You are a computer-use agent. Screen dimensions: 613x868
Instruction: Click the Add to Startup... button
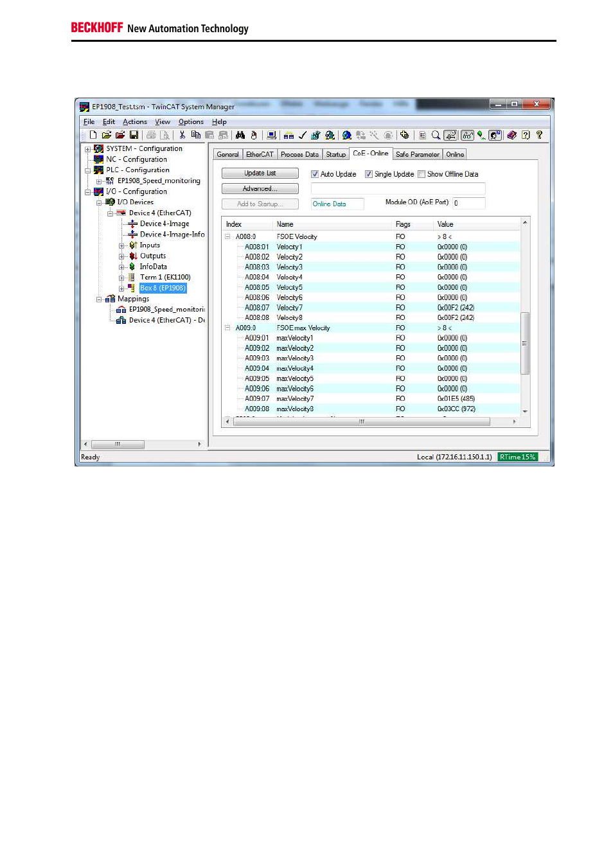pos(260,204)
